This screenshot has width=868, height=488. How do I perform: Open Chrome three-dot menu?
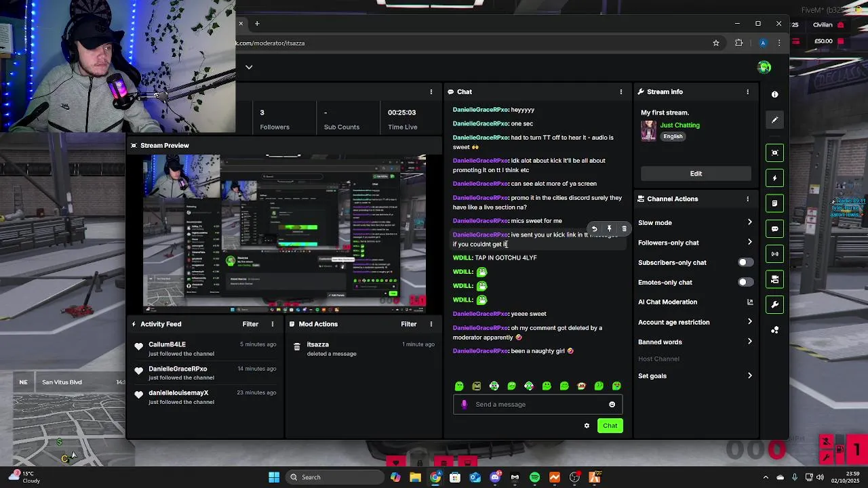pyautogui.click(x=779, y=43)
